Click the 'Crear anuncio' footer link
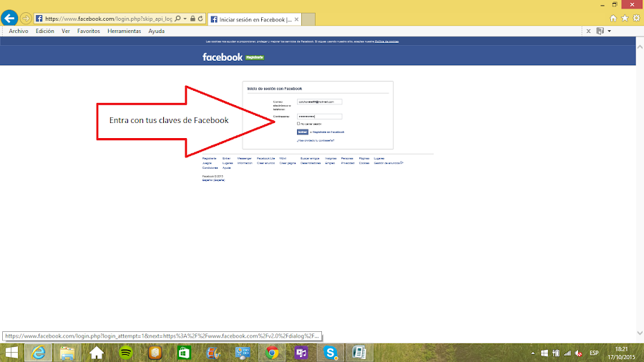Viewport: 644px width, 362px height. (265, 163)
